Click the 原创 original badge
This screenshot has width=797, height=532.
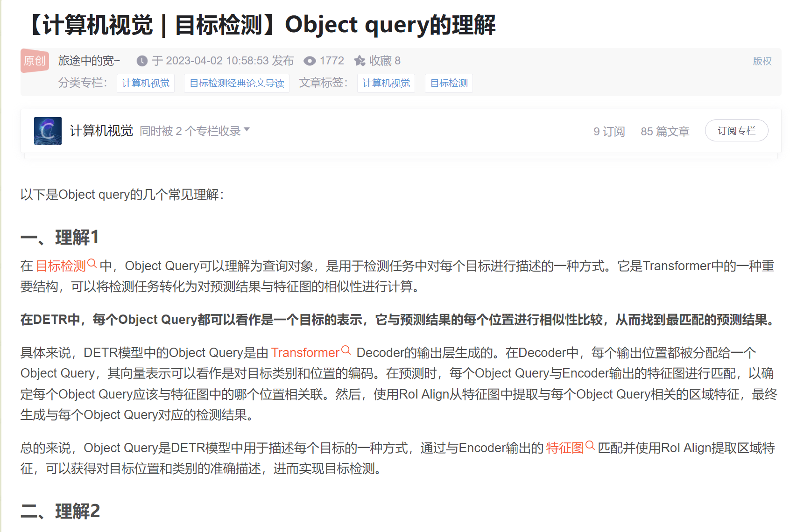tap(35, 61)
